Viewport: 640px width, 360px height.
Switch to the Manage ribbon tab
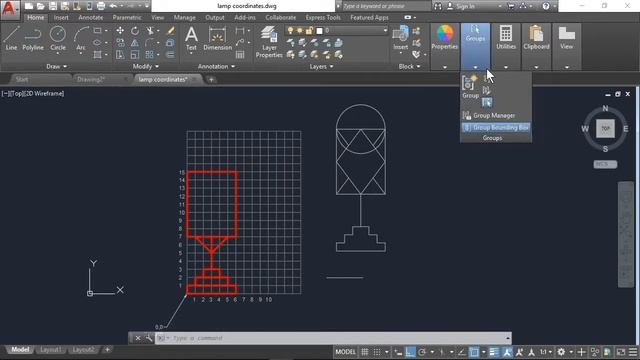click(184, 18)
